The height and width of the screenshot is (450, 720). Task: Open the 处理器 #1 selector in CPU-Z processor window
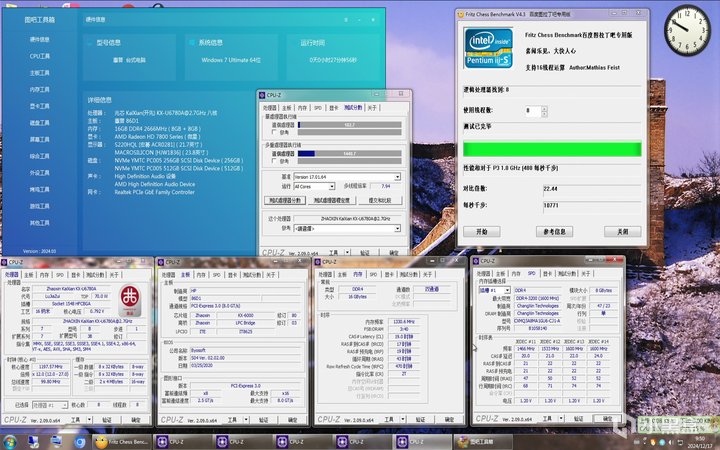tap(50, 405)
